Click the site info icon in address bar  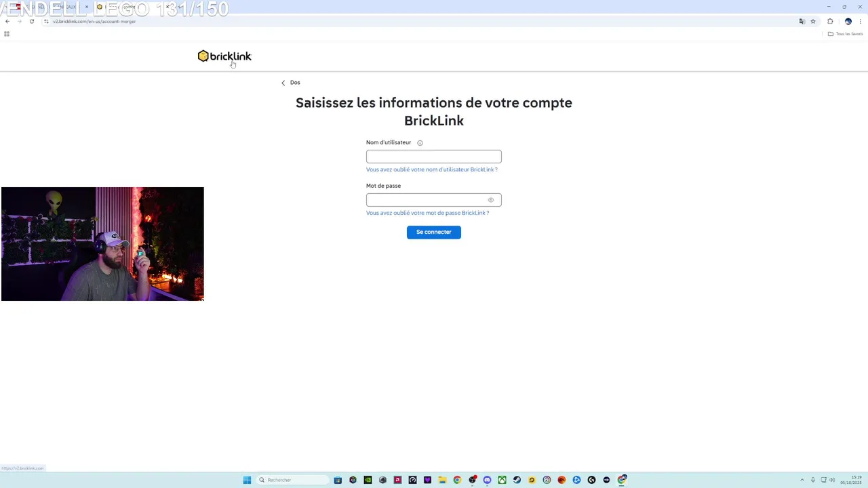point(46,21)
